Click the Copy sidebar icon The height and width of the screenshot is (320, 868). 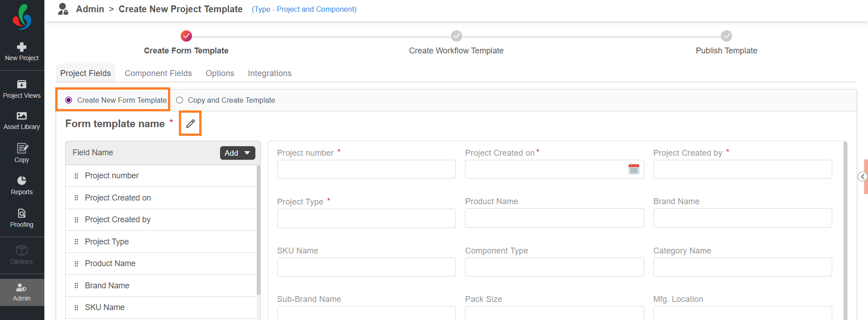21,148
